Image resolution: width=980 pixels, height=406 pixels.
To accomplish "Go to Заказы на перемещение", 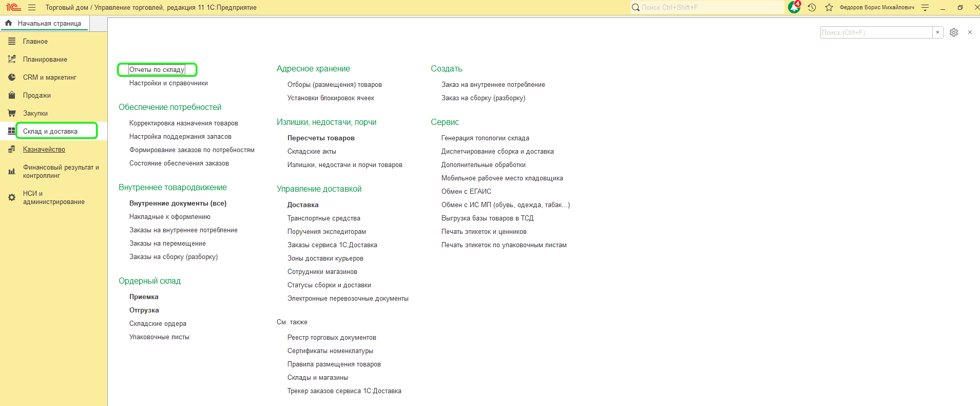I will (167, 243).
